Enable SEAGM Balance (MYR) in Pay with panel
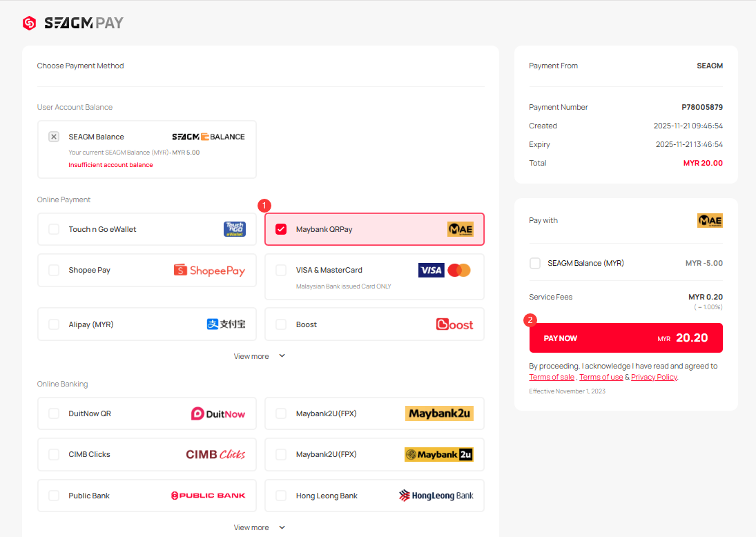756x537 pixels. (x=535, y=263)
